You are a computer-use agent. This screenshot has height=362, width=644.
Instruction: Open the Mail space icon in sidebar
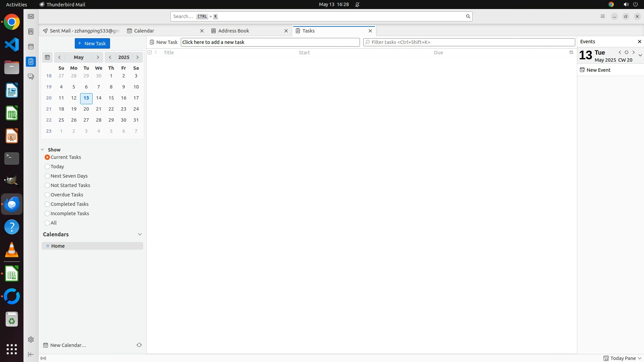tap(31, 16)
